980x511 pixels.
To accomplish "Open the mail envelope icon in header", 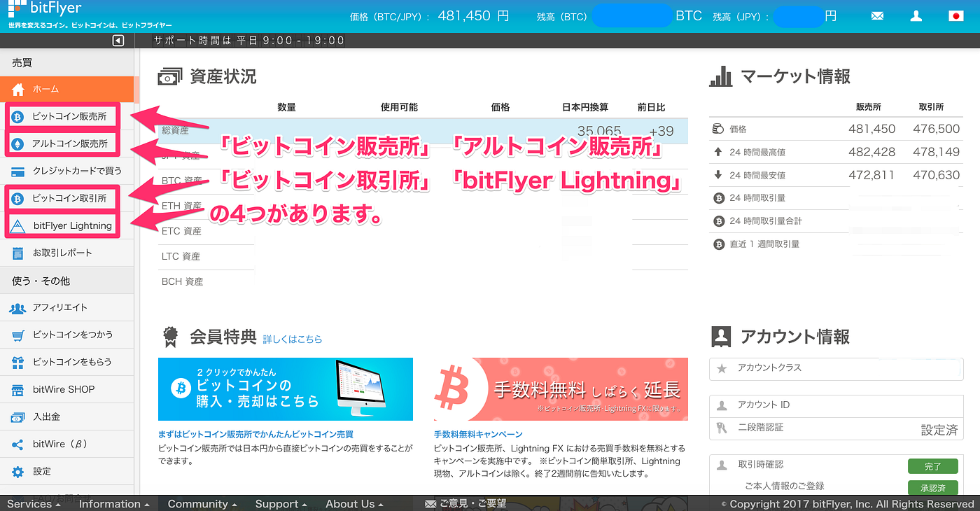I will pos(877,16).
